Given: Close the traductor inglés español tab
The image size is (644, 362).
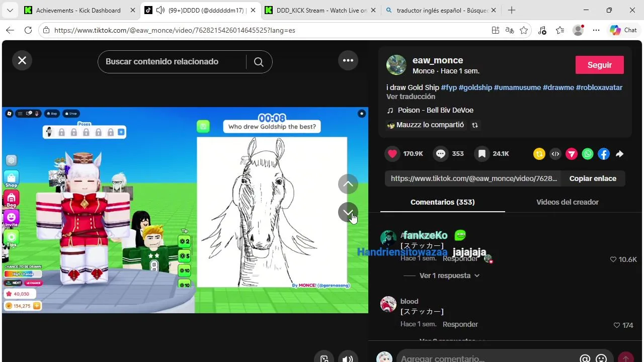Looking at the screenshot, I should pyautogui.click(x=494, y=10).
